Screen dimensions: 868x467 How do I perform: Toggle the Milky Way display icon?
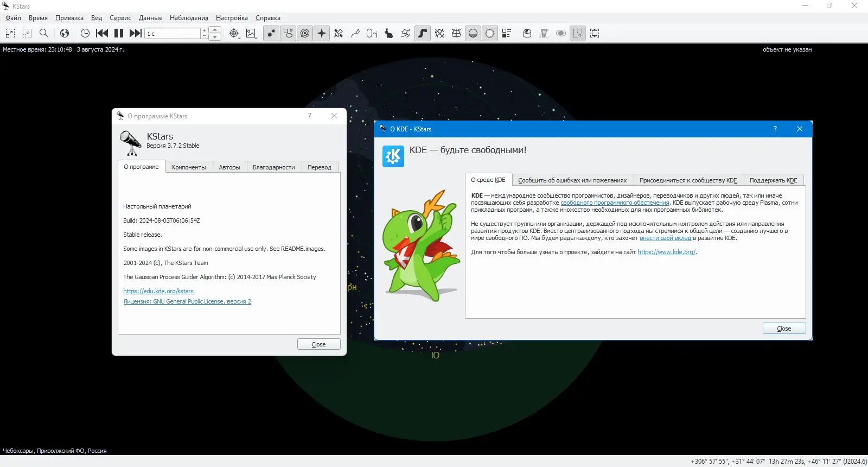pyautogui.click(x=423, y=33)
